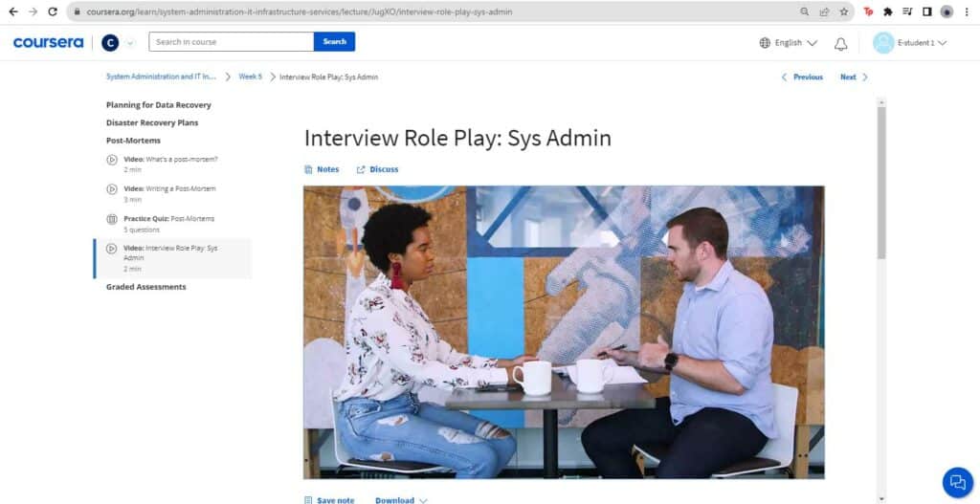Open browser extensions puzzle icon
980x504 pixels.
click(887, 11)
